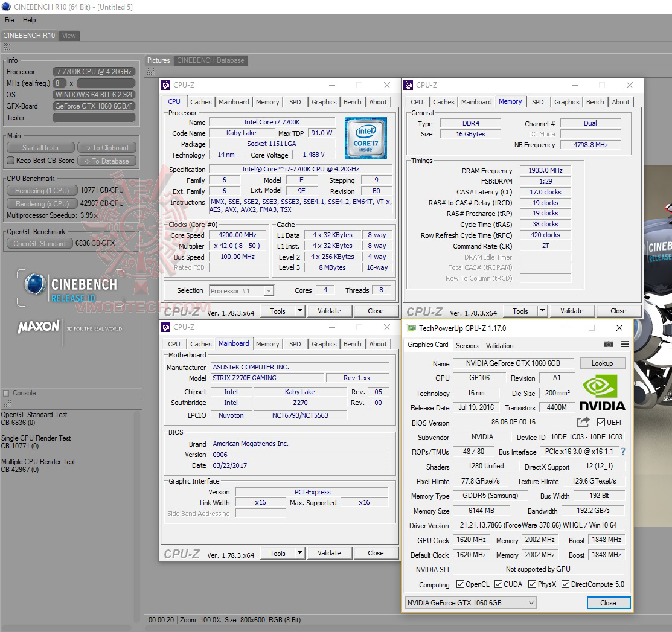The image size is (672, 632).
Task: Click the NVIDIA logo in GPU-Z
Action: [601, 392]
